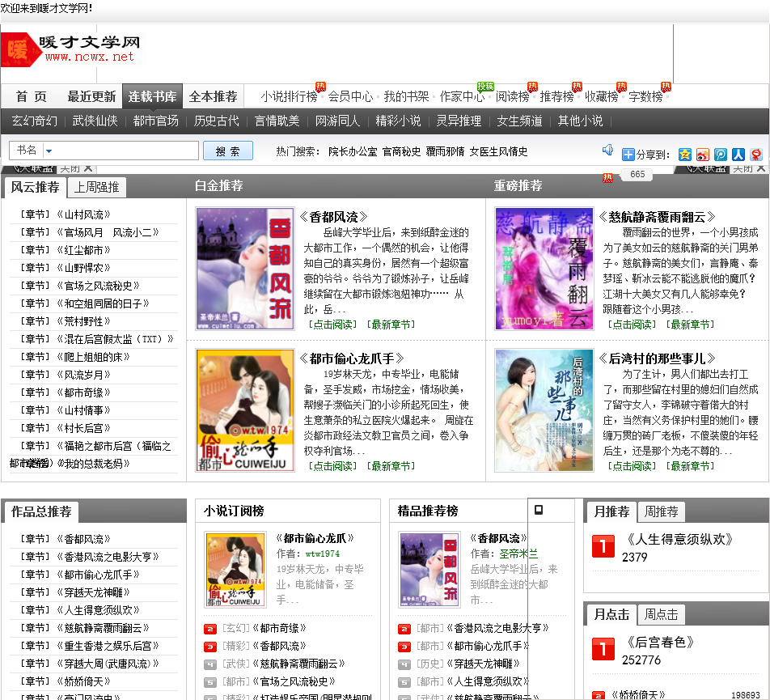Click hot search term 院长办公室

click(x=353, y=152)
